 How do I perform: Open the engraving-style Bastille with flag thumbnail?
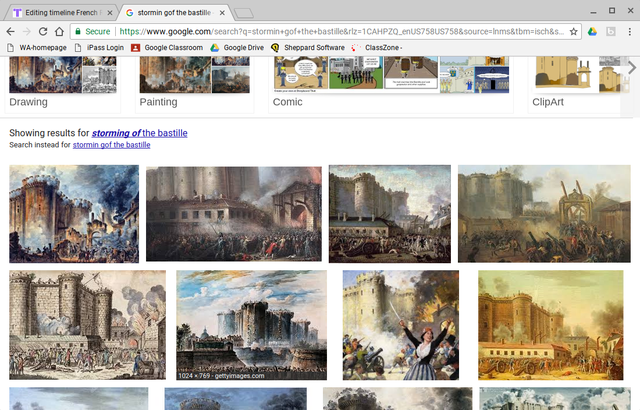pos(87,325)
